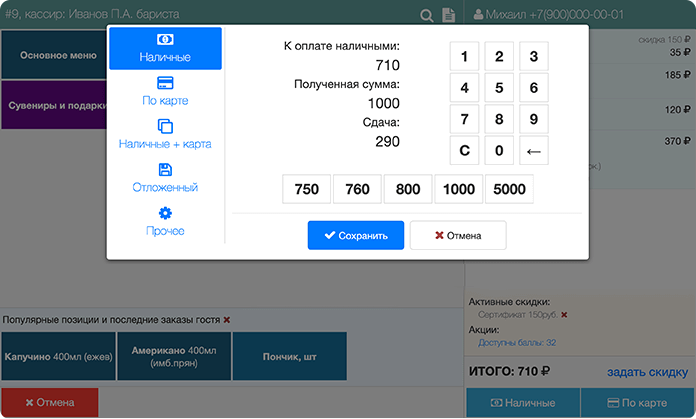
Task: Click the blue Сохранить button
Action: pos(356,235)
